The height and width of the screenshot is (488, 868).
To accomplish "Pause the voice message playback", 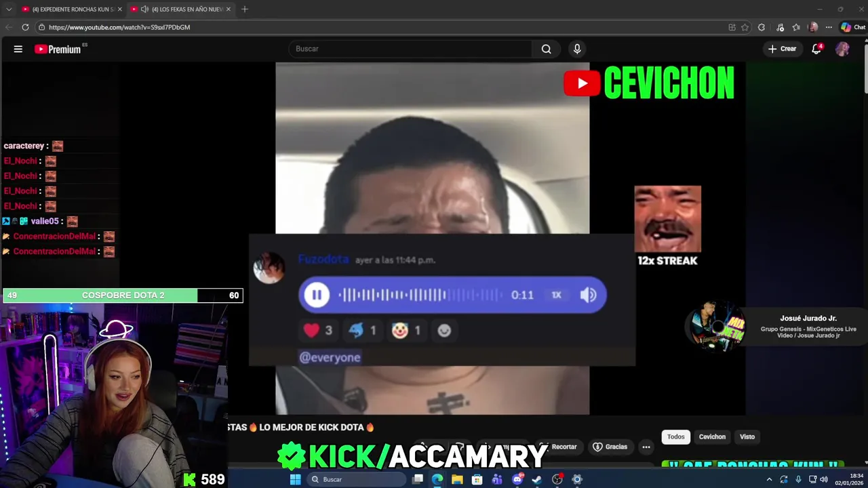I will point(317,295).
